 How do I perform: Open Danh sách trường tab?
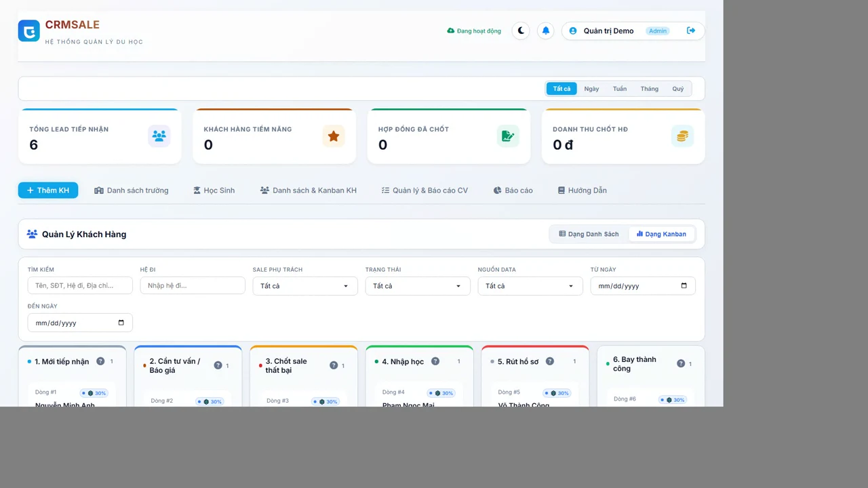pyautogui.click(x=132, y=190)
